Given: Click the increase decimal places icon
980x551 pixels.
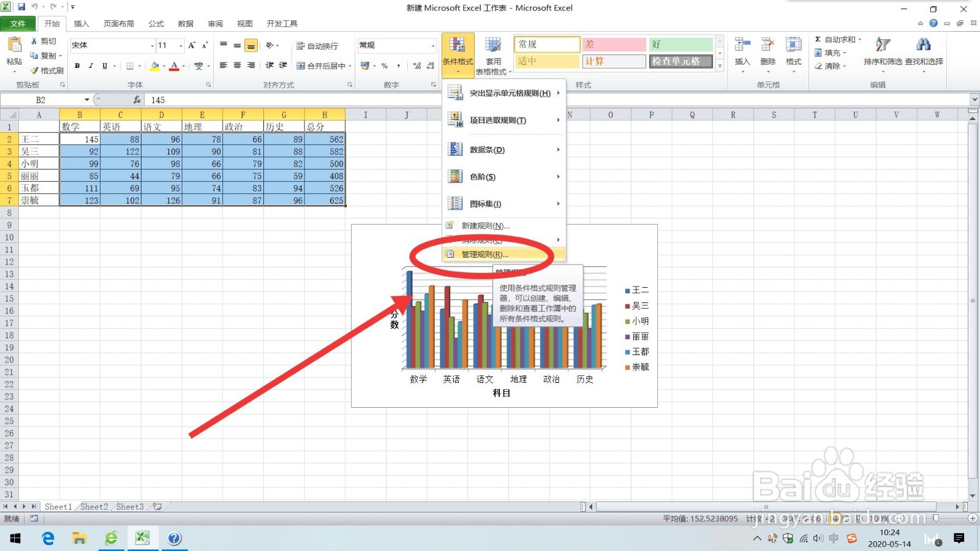Looking at the screenshot, I should point(417,66).
